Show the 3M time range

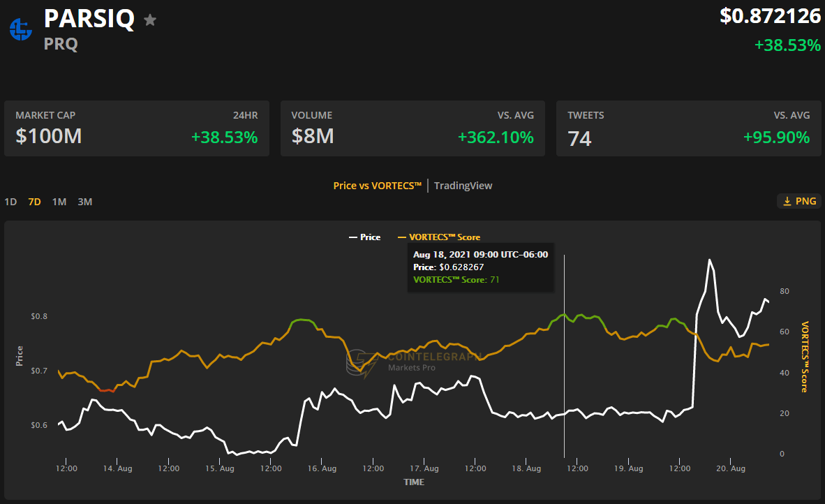coord(84,202)
